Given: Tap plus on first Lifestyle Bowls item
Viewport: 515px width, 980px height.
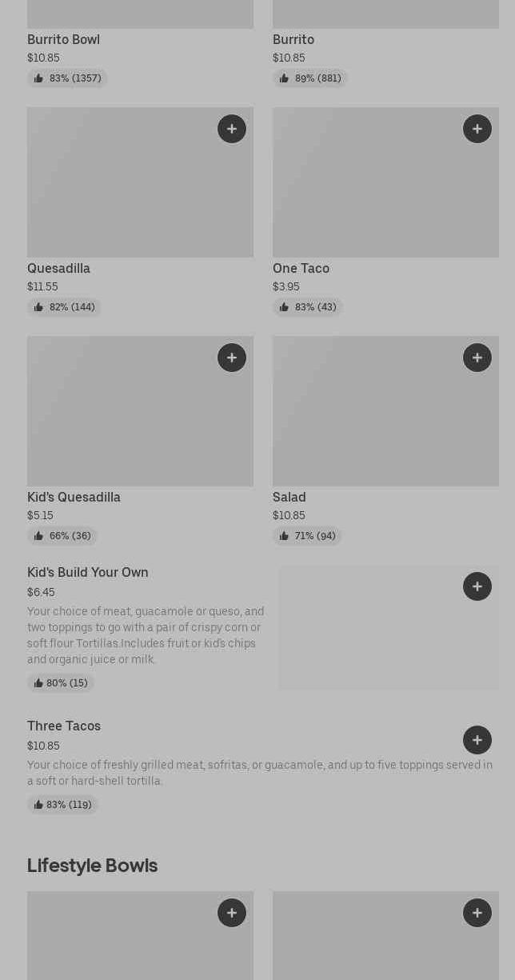Looking at the screenshot, I should [x=232, y=913].
